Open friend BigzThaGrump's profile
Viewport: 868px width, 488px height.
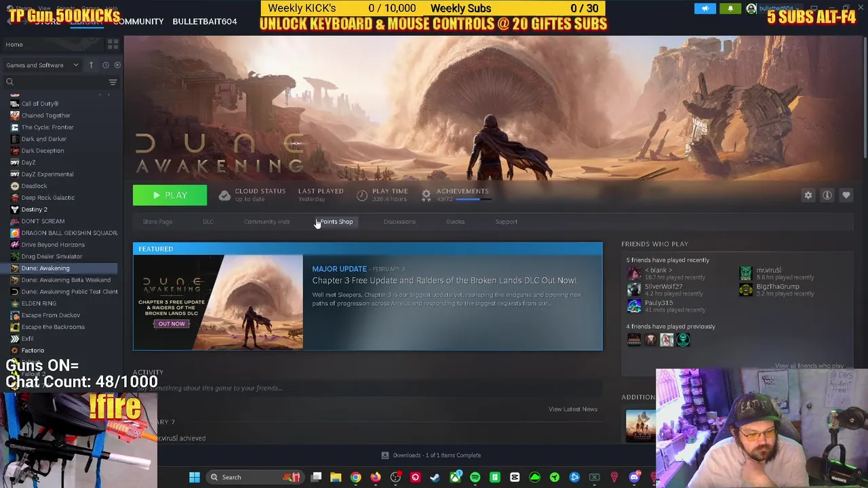point(778,287)
